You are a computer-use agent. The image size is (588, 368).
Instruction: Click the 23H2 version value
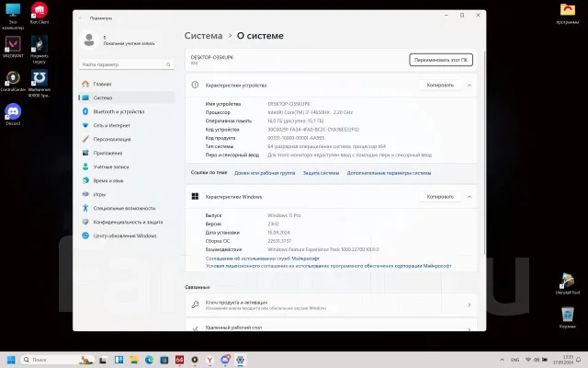pos(273,224)
